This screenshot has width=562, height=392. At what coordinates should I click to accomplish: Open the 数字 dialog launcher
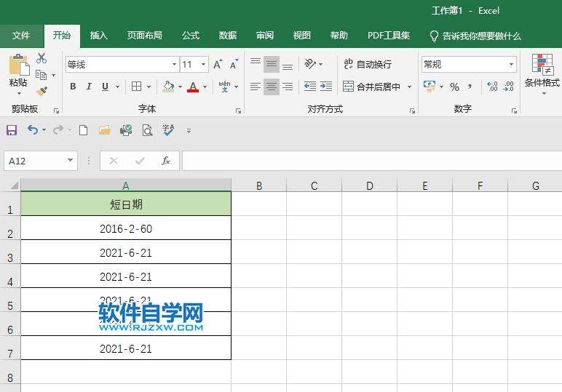click(x=515, y=111)
